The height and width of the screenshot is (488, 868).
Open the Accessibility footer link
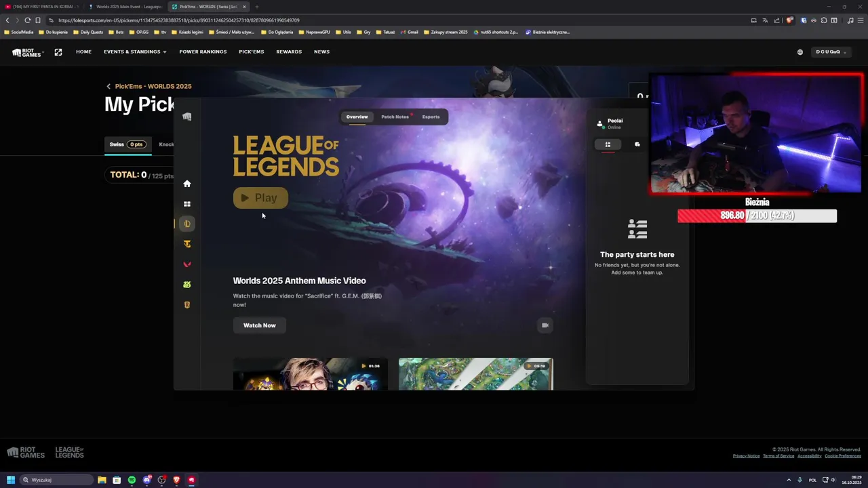click(810, 456)
